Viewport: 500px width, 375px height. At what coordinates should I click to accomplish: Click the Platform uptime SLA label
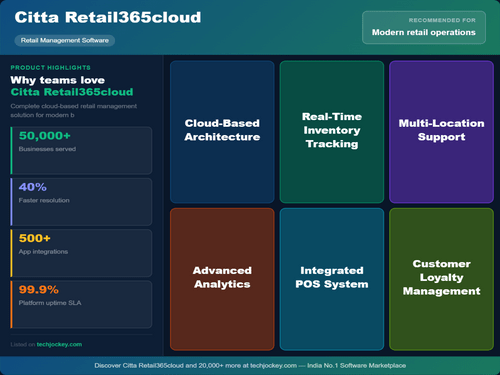point(50,303)
